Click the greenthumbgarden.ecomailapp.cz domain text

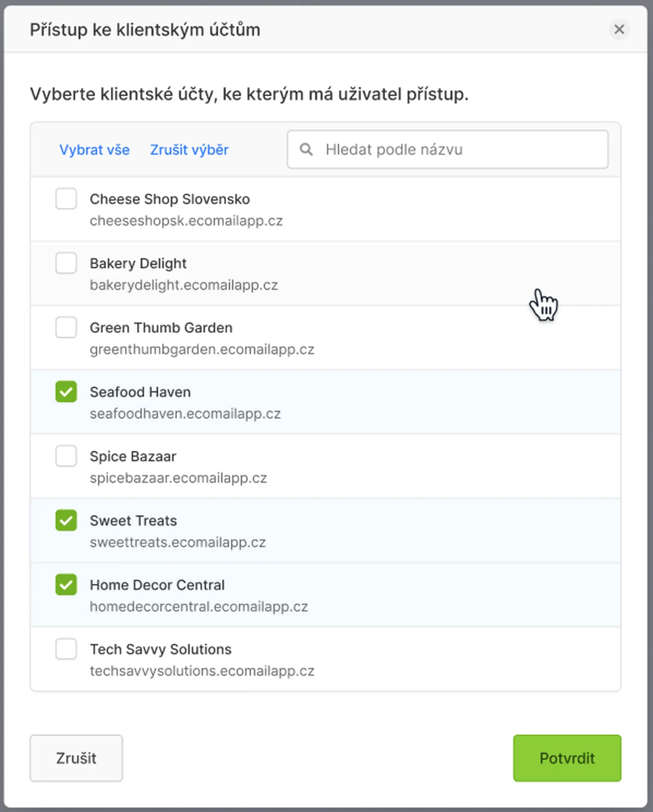click(x=202, y=349)
